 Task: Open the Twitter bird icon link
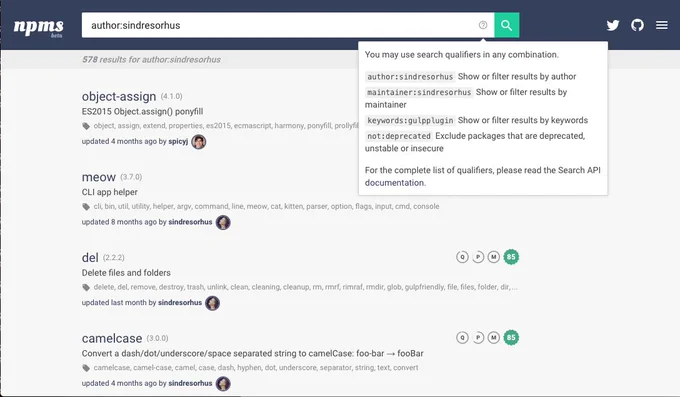click(613, 25)
